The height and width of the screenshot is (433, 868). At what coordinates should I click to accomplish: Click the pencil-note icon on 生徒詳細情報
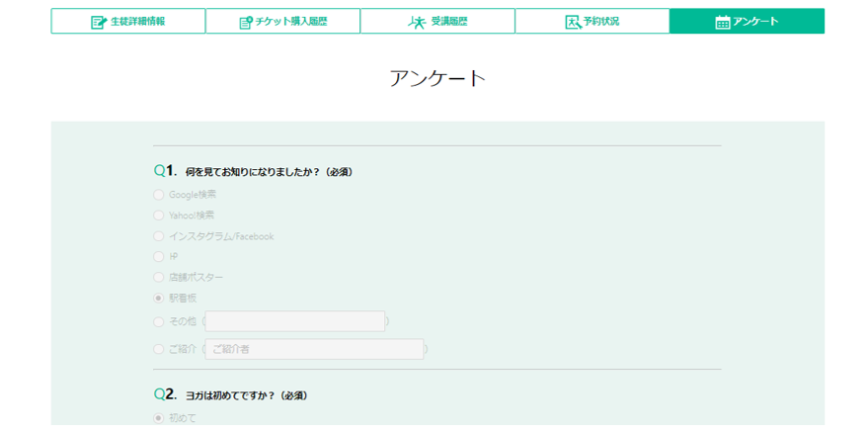(99, 22)
